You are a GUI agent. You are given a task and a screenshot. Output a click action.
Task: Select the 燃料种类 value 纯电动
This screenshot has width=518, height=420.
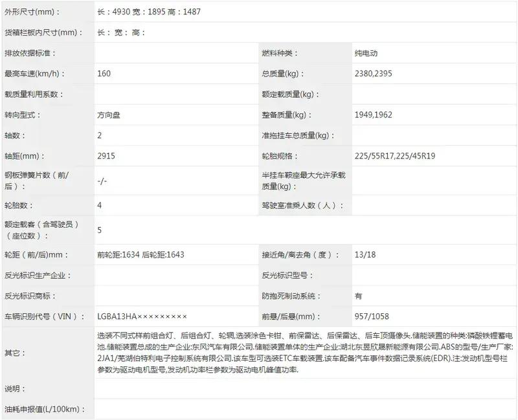[x=367, y=53]
